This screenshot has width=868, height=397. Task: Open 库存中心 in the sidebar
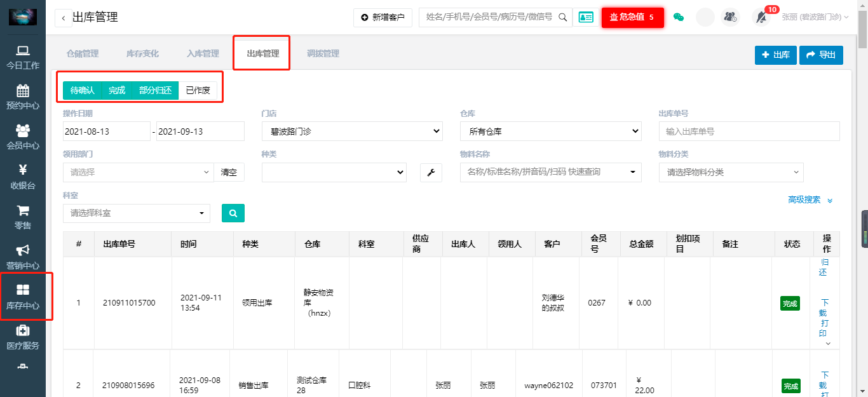click(23, 297)
